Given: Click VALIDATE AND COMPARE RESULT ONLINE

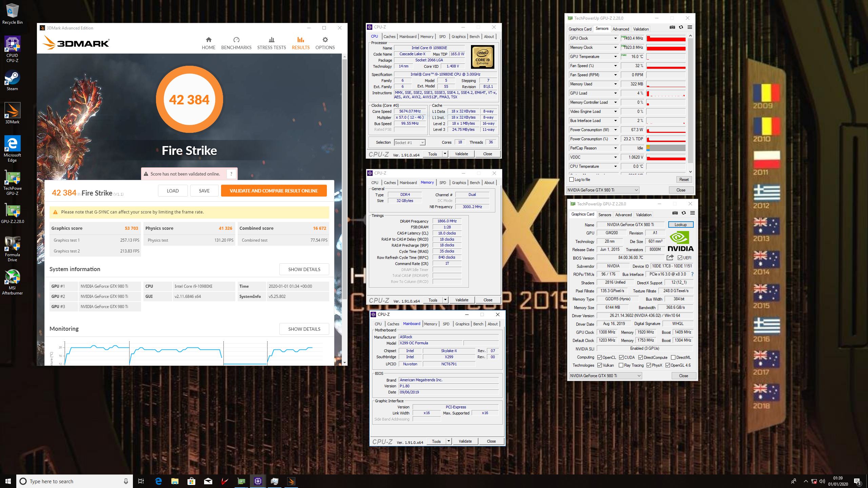Looking at the screenshot, I should click(274, 191).
